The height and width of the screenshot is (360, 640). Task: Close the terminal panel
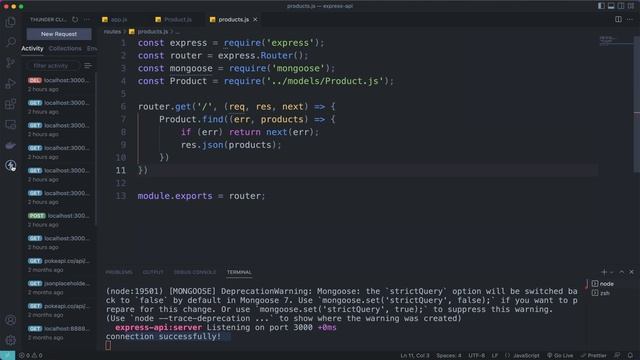(631, 272)
